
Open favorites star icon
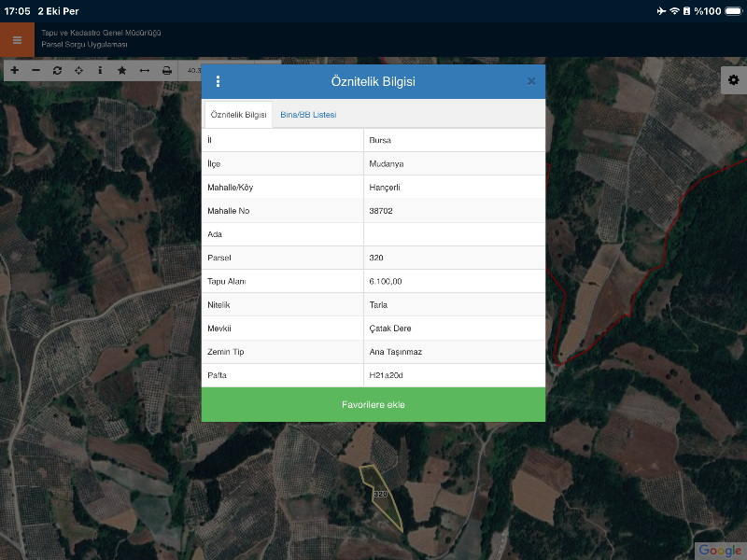(x=121, y=70)
